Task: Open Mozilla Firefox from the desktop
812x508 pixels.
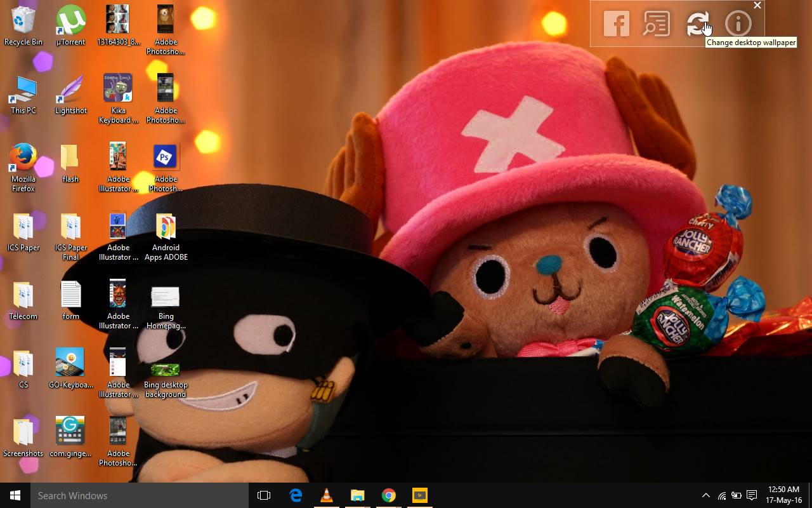Action: [23, 157]
